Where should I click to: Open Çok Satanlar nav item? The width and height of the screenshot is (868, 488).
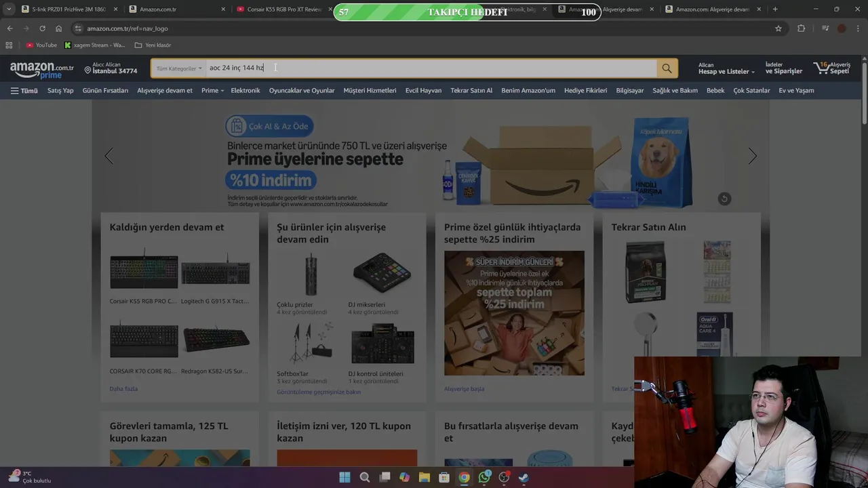click(x=751, y=90)
